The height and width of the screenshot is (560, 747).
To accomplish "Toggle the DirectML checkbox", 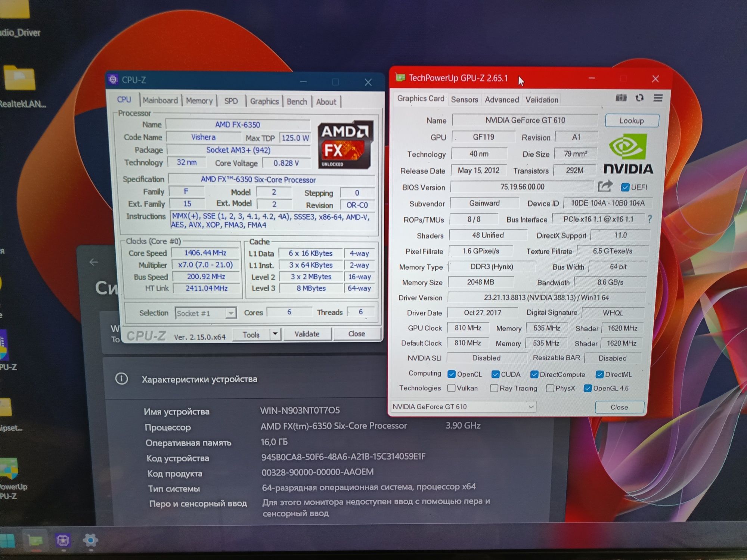I will 599,374.
